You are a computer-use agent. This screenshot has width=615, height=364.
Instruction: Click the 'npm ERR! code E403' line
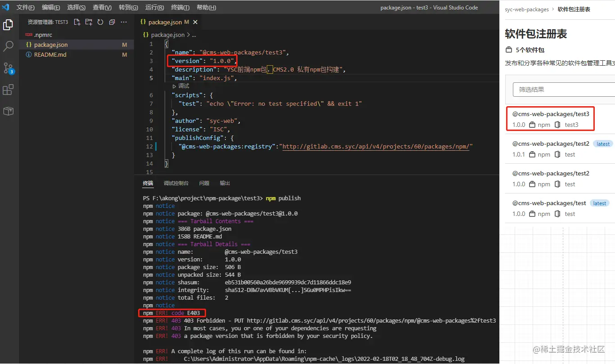coord(171,313)
